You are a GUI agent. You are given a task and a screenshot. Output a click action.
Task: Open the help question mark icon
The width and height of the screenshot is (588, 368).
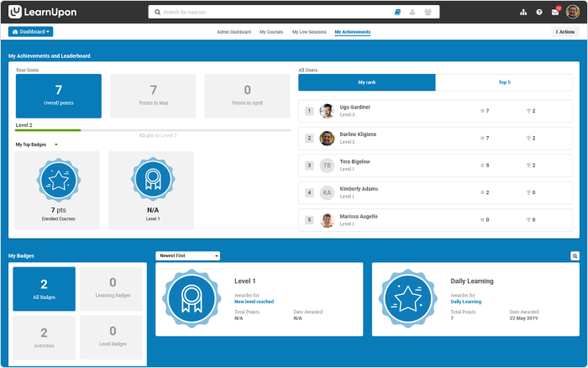[x=539, y=13]
